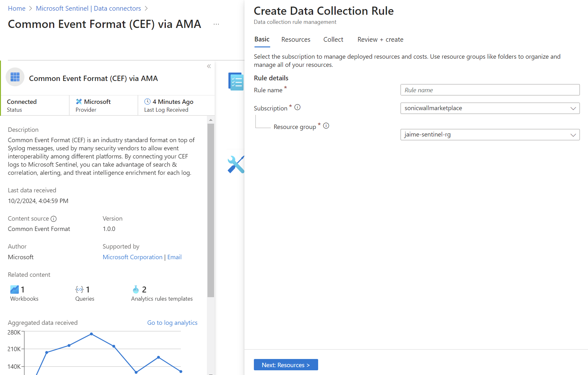Viewport: 588px width, 375px height.
Task: Click into the Rule name field
Action: pyautogui.click(x=490, y=90)
